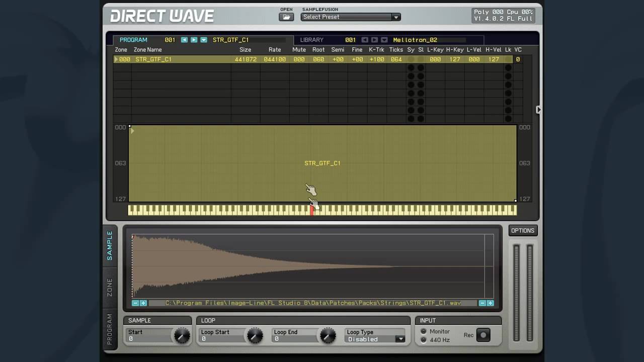Click the VC value 0
Screen dimensions: 644x362
click(x=518, y=59)
